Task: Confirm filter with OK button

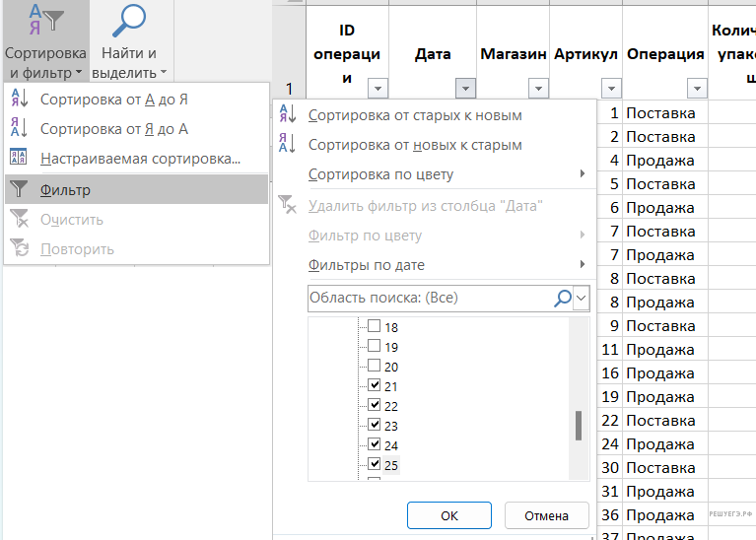Action: click(448, 515)
